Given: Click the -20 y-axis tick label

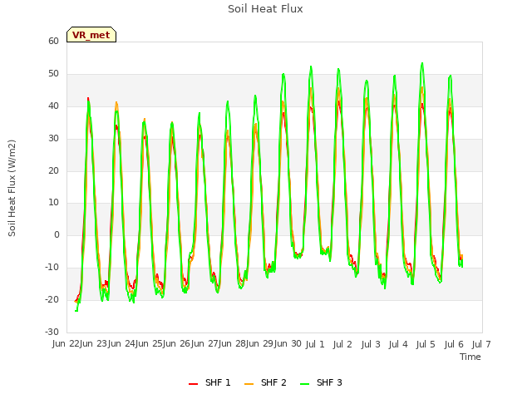Looking at the screenshot, I should pos(52,299).
